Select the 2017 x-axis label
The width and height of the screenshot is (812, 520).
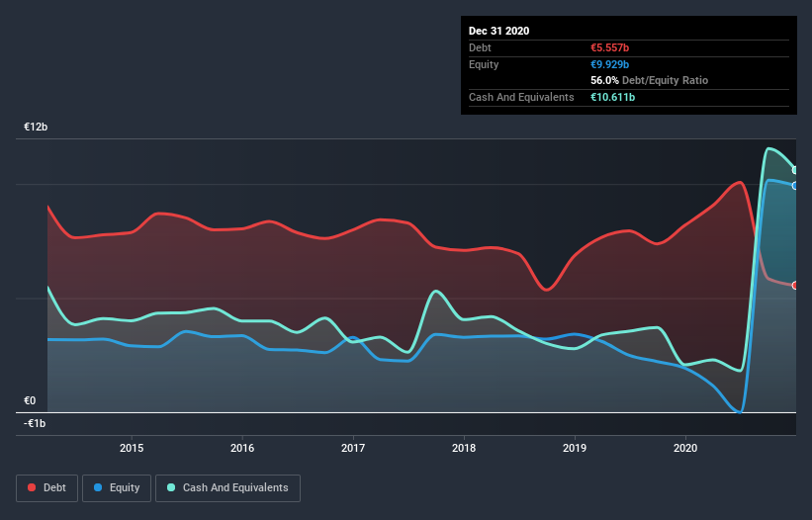[x=353, y=448]
